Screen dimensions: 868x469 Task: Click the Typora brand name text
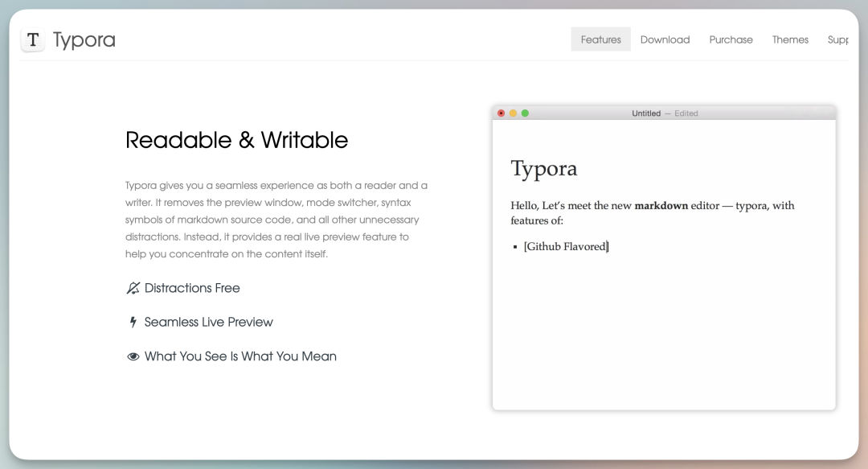pyautogui.click(x=84, y=40)
